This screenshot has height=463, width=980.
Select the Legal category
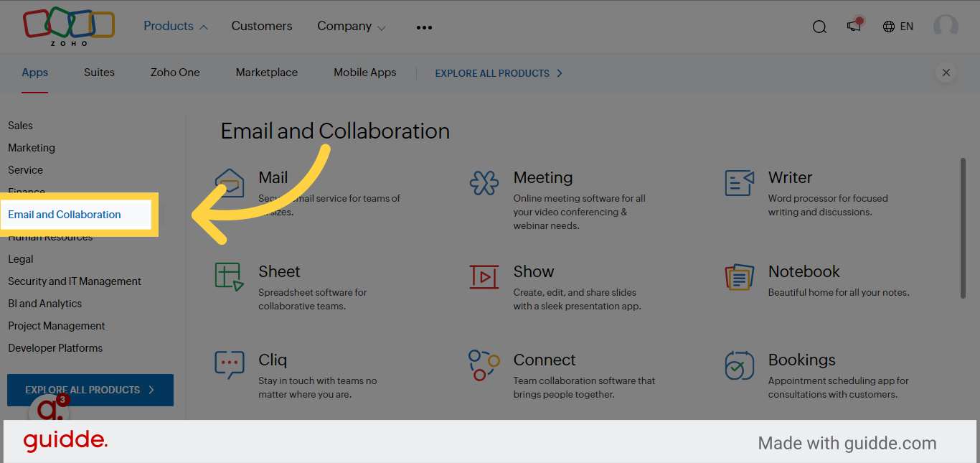pos(21,259)
